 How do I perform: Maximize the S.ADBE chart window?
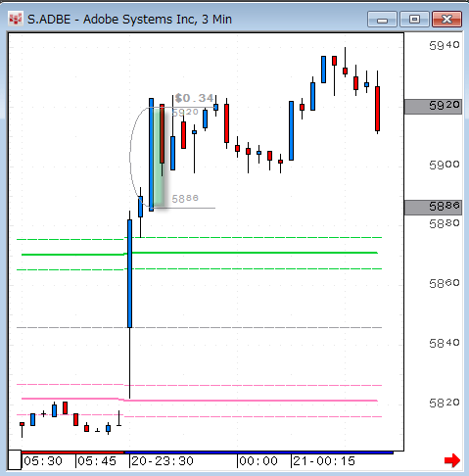414,20
